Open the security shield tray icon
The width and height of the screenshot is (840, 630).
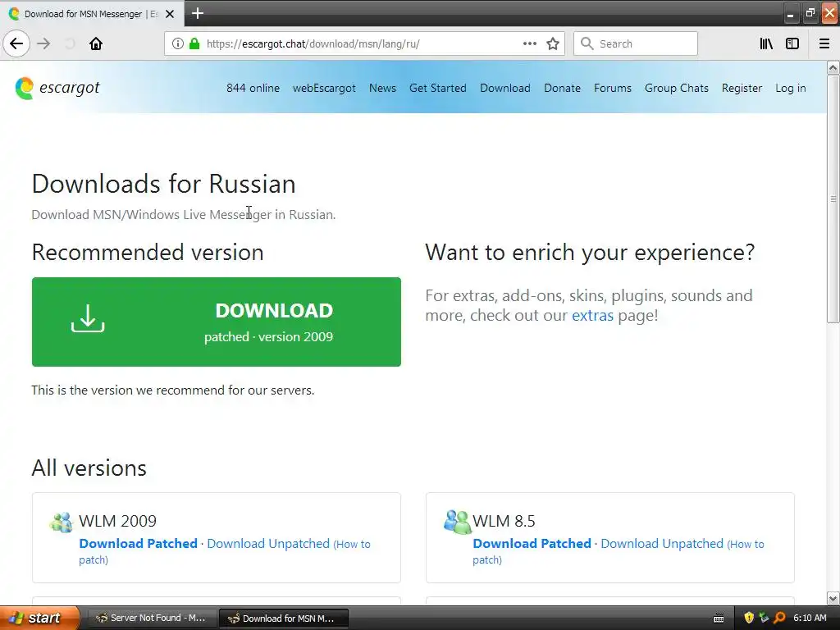(748, 618)
